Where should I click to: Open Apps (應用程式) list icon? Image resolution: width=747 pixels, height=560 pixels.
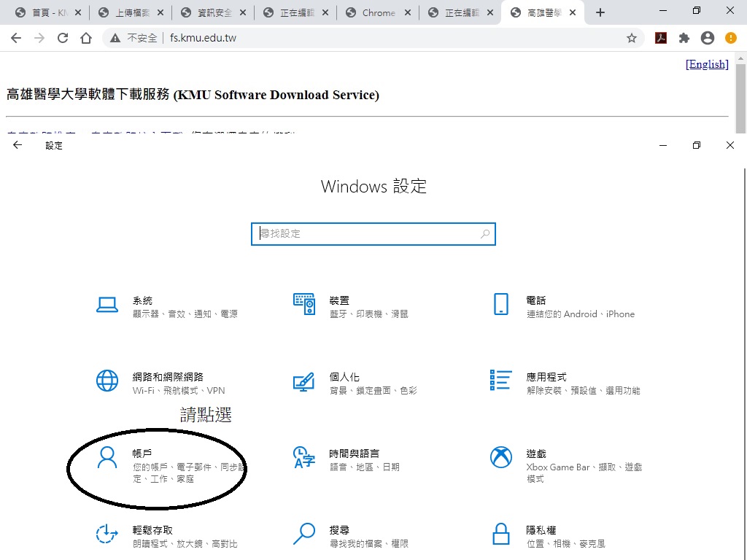(500, 380)
